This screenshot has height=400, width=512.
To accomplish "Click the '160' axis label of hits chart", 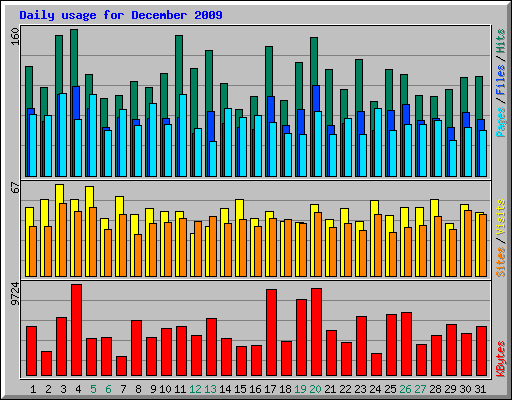I will coord(15,37).
